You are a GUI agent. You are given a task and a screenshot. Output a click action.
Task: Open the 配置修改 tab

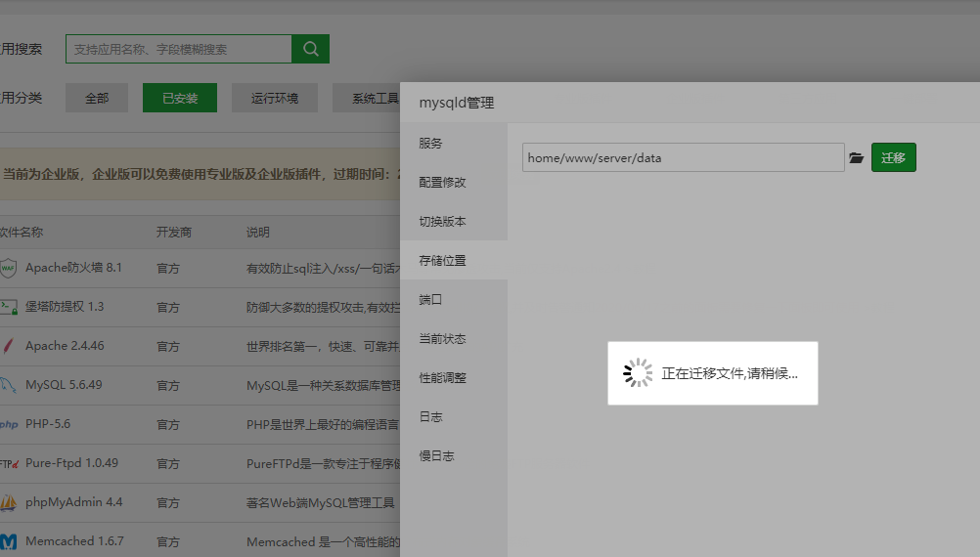(x=454, y=183)
